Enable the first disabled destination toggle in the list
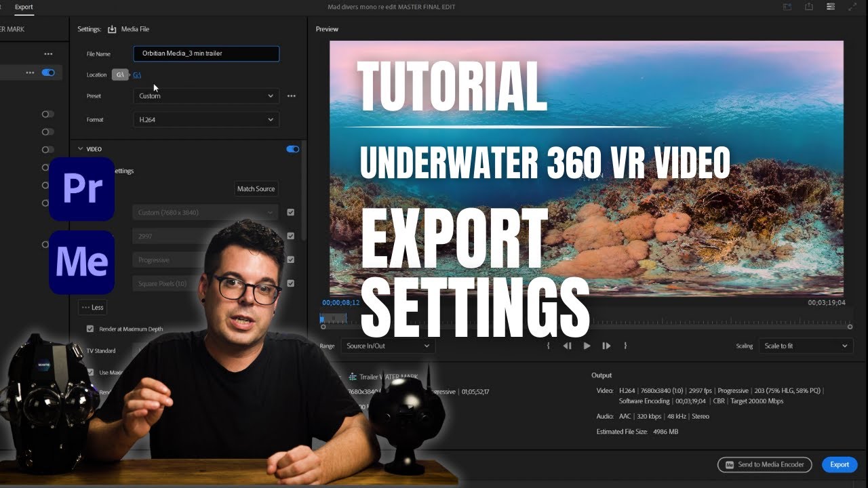 click(x=47, y=115)
